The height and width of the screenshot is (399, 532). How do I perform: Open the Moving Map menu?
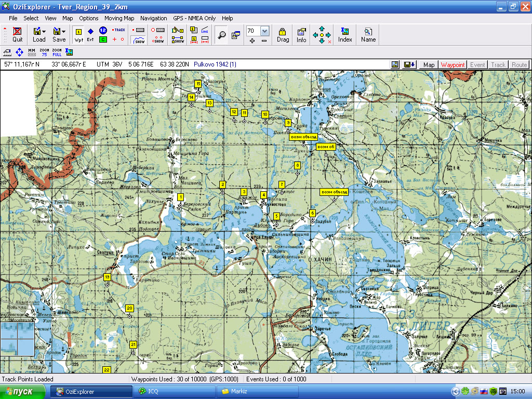[119, 18]
